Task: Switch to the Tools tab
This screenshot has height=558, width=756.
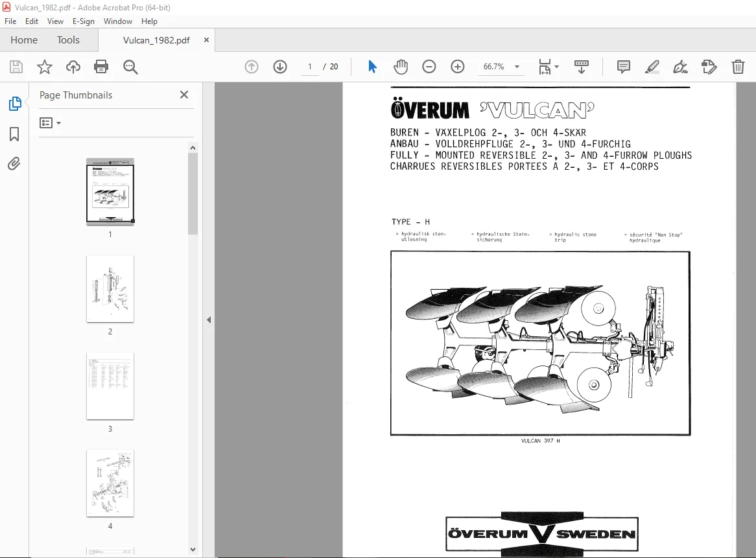Action: pos(68,40)
